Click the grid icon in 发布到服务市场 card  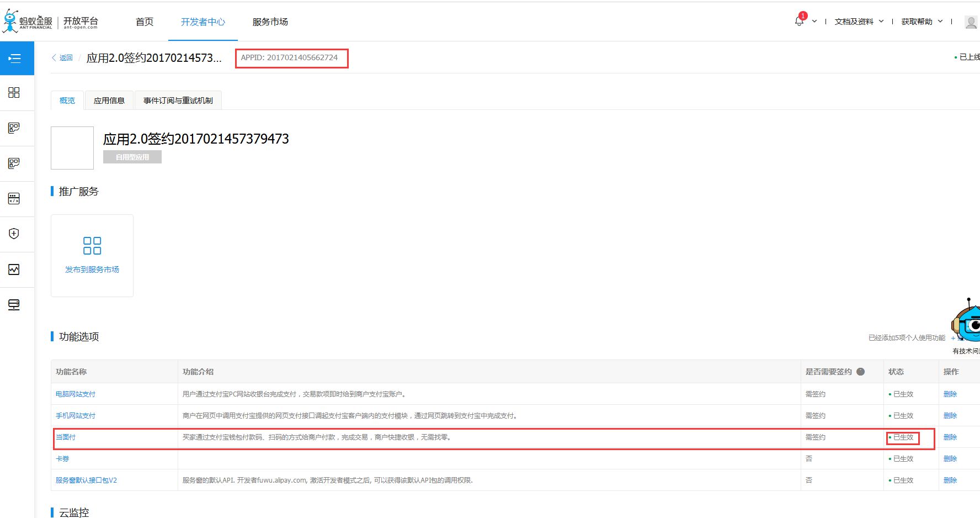coord(92,246)
